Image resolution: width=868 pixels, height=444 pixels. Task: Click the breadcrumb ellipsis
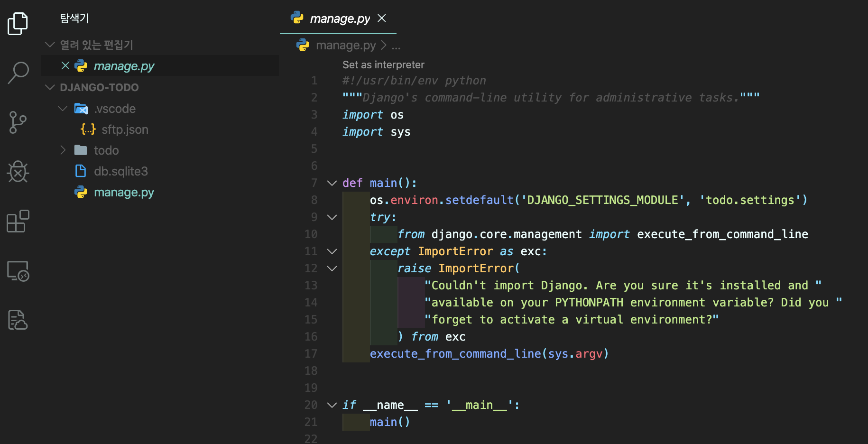point(396,46)
